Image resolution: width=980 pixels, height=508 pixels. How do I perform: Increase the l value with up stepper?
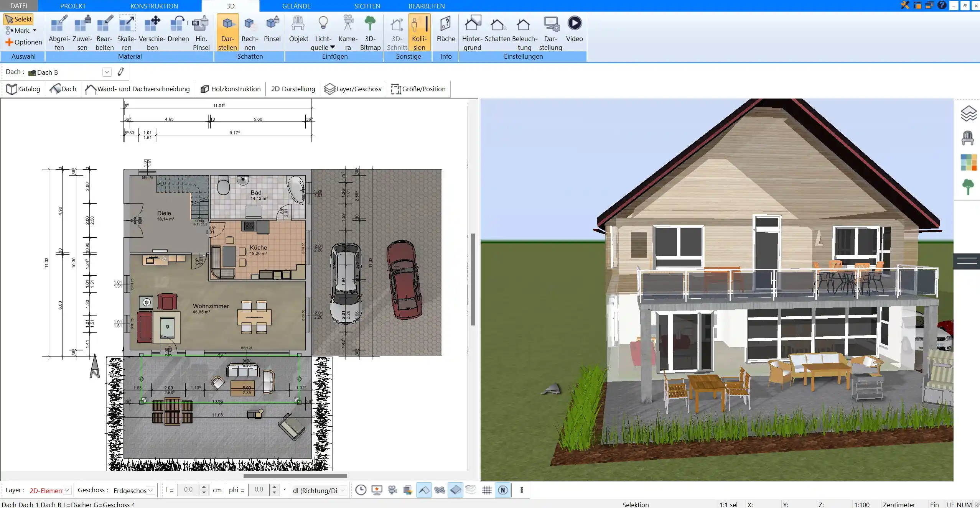tap(204, 487)
